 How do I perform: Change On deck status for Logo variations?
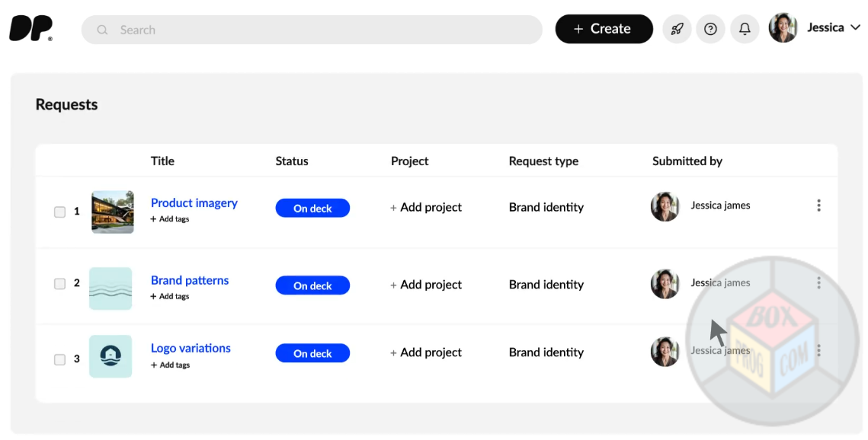coord(312,354)
